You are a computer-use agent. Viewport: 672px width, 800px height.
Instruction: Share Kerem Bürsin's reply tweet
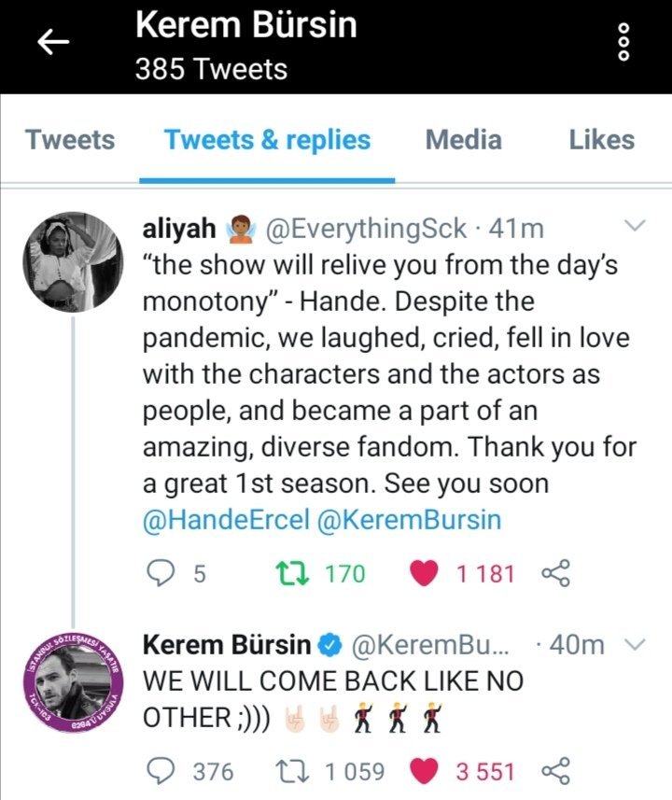[554, 771]
